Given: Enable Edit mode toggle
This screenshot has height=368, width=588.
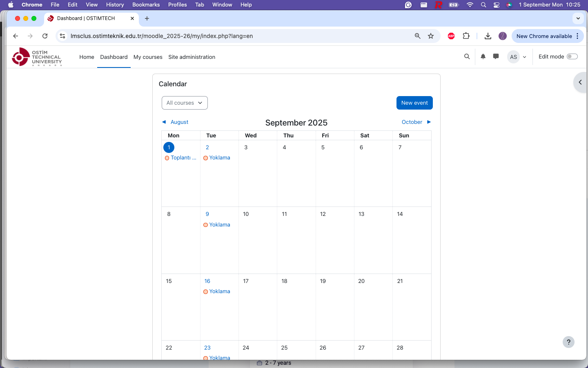Looking at the screenshot, I should tap(572, 56).
